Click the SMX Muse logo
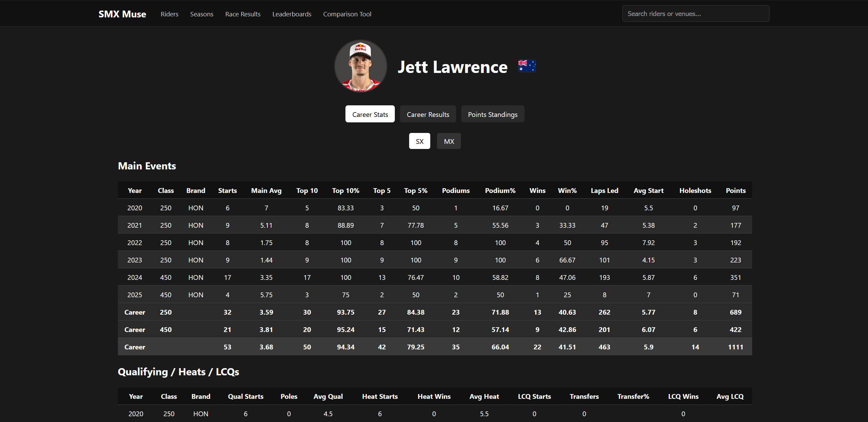 pyautogui.click(x=122, y=14)
